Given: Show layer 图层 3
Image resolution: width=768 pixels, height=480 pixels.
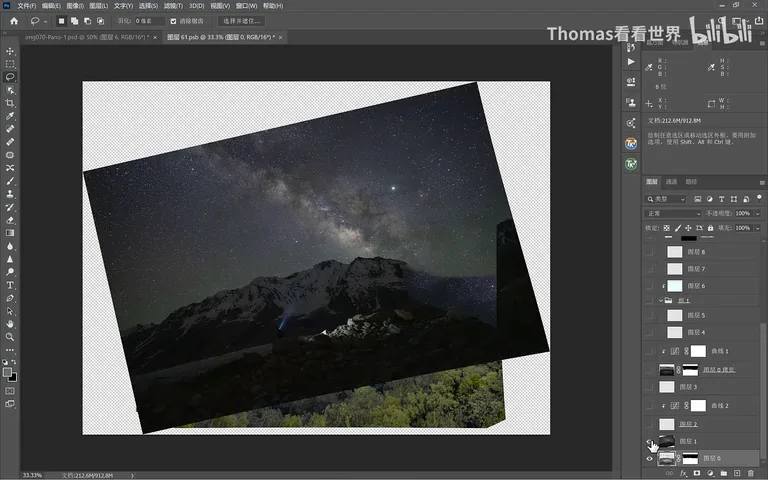Looking at the screenshot, I should (649, 387).
